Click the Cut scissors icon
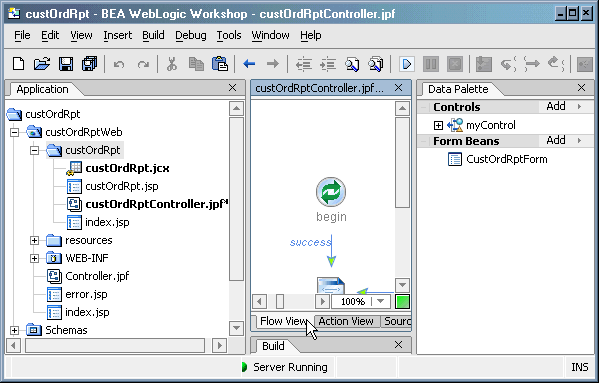Viewport: 599px width, 383px height. coord(172,64)
